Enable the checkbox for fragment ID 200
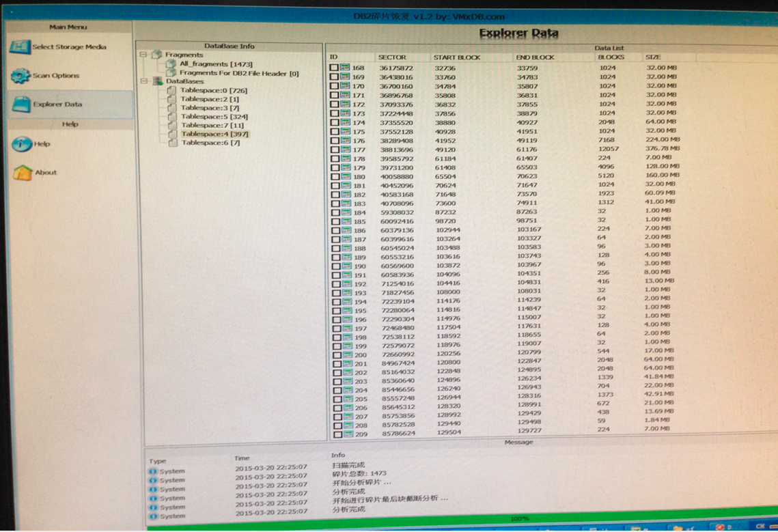Screen dimensions: 778x532 tap(337, 355)
